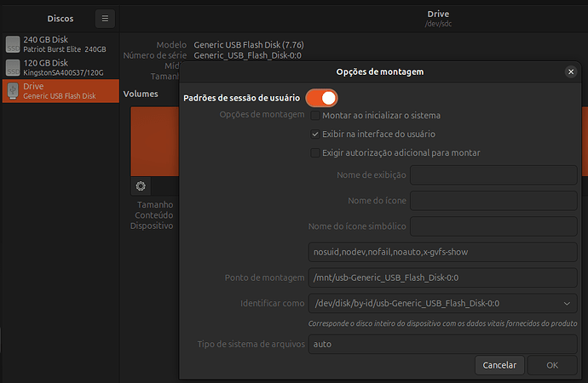Focus the Nome de exibição field
The width and height of the screenshot is (588, 383).
(x=494, y=175)
